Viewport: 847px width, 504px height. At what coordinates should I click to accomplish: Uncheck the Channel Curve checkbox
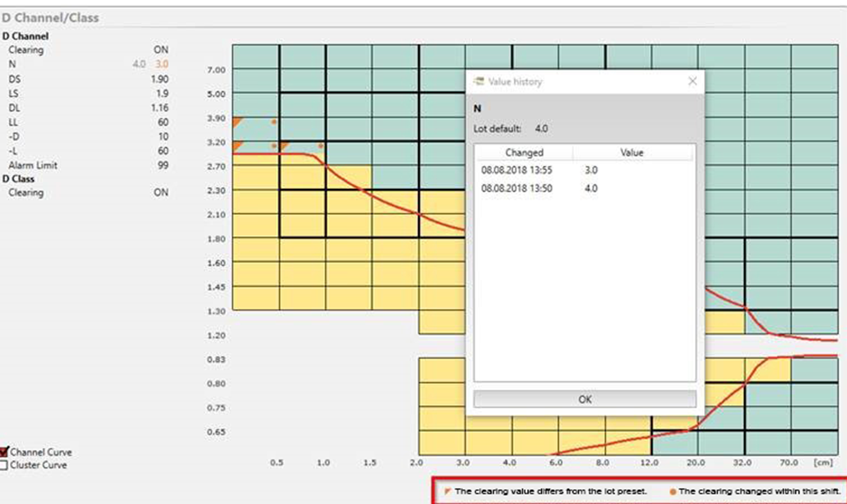click(x=5, y=452)
